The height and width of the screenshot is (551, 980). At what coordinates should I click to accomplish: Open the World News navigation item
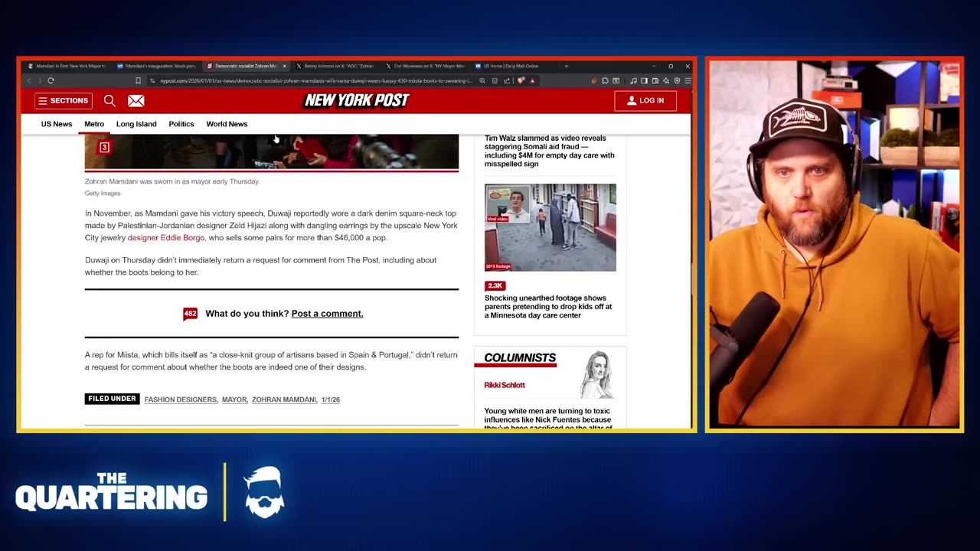pos(227,124)
